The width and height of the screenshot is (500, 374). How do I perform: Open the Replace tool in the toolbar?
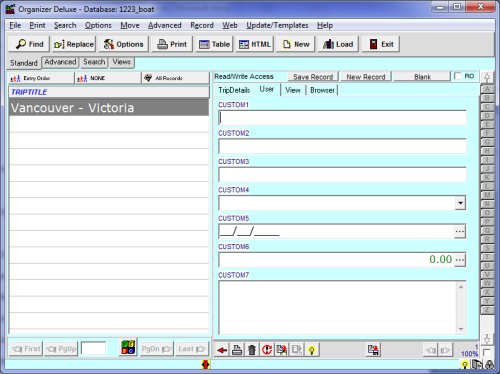(x=74, y=44)
